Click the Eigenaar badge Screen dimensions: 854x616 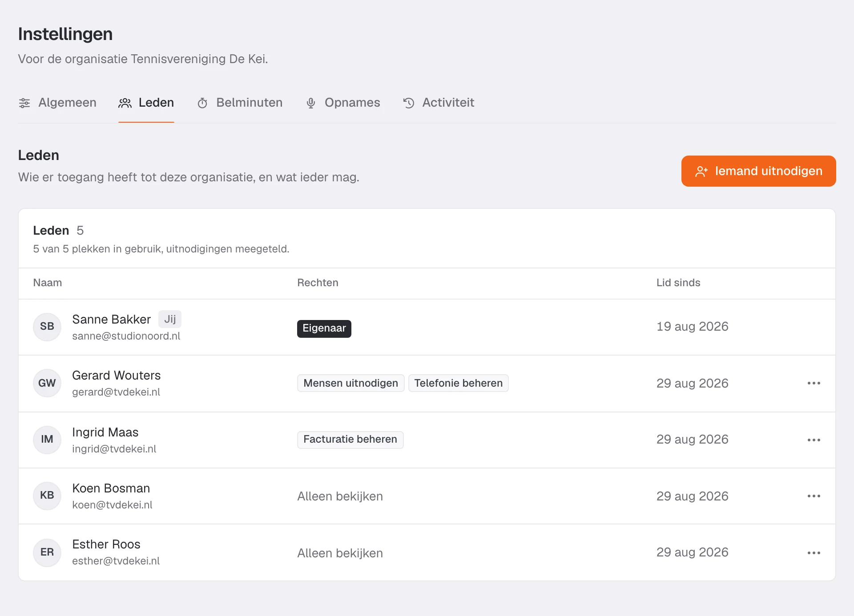pos(324,328)
